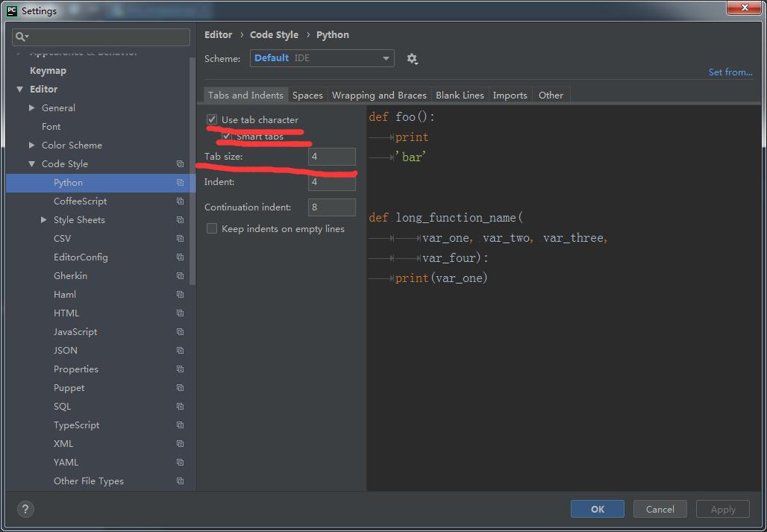The height and width of the screenshot is (532, 767).
Task: Click inside the Continuation indent field
Action: pos(331,207)
